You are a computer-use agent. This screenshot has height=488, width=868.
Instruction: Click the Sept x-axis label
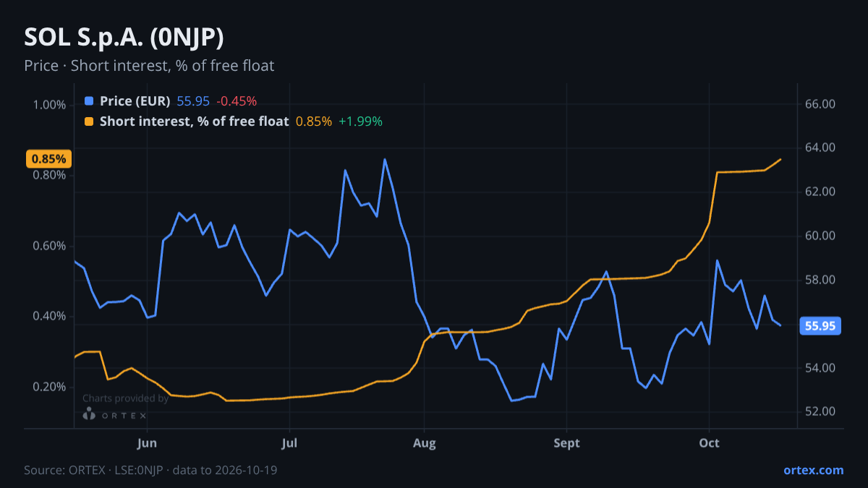point(567,443)
